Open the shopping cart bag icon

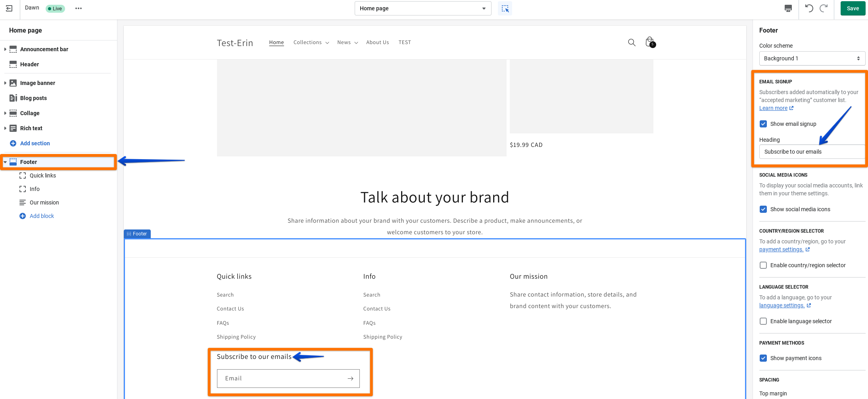[x=649, y=42]
